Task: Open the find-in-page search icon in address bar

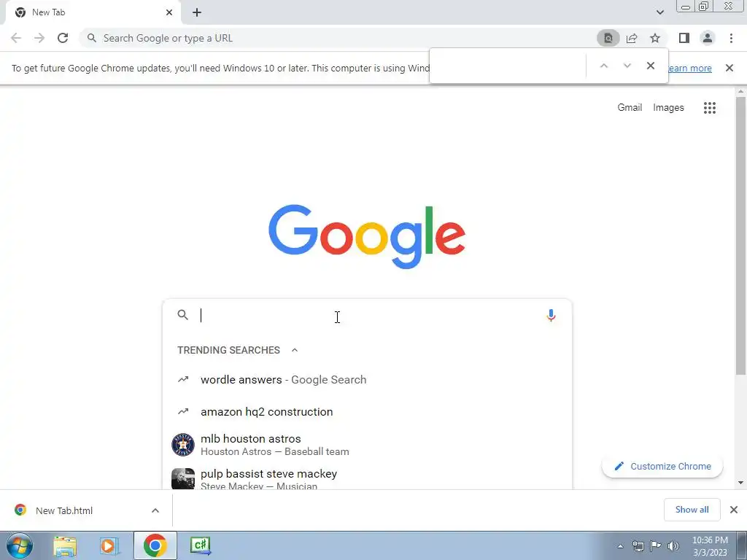Action: (608, 38)
